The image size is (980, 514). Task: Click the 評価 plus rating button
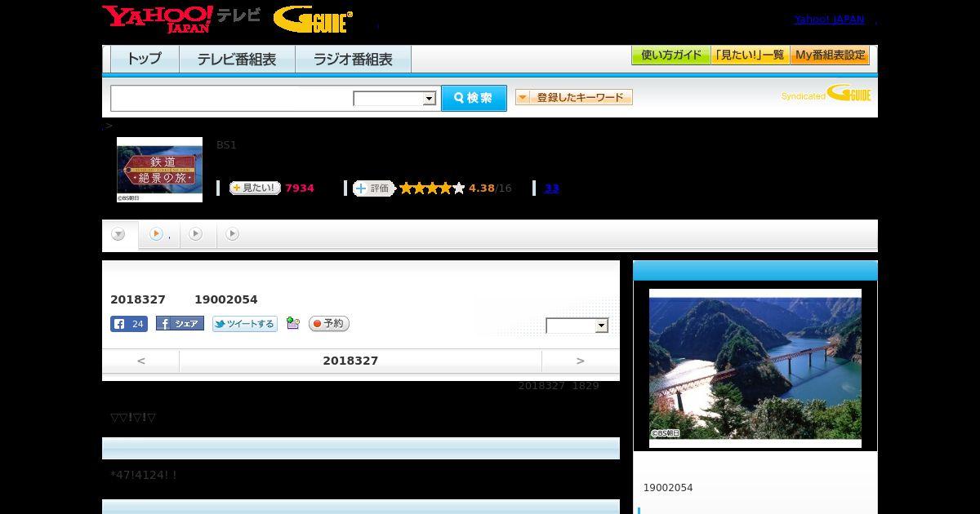pos(373,188)
